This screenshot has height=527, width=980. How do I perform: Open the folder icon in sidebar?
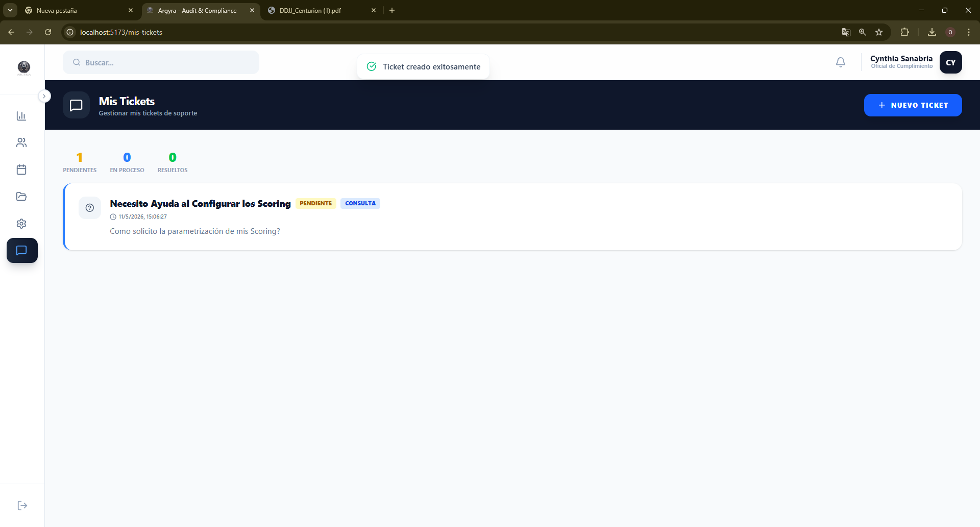[x=21, y=197]
